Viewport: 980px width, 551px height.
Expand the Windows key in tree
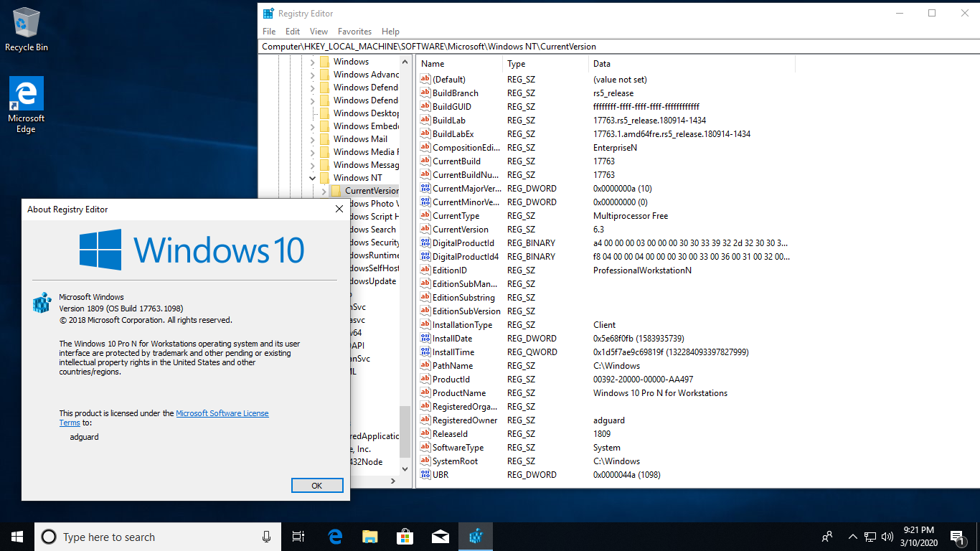coord(312,62)
